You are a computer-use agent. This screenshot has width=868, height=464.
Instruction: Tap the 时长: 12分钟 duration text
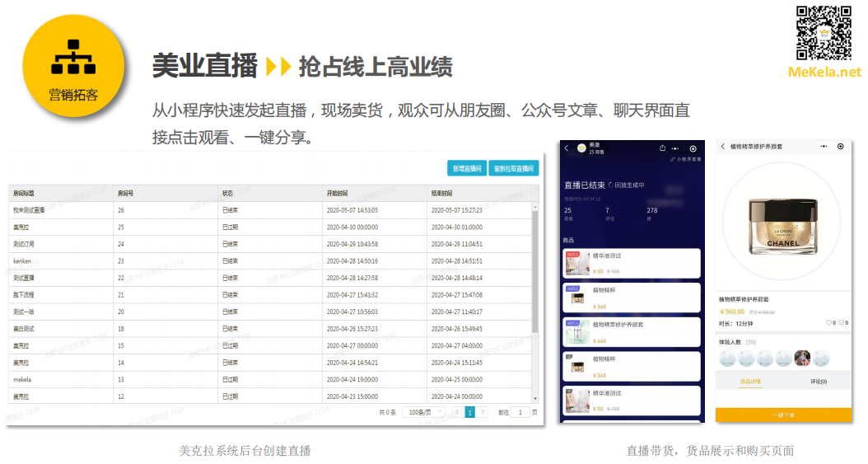pyautogui.click(x=735, y=324)
